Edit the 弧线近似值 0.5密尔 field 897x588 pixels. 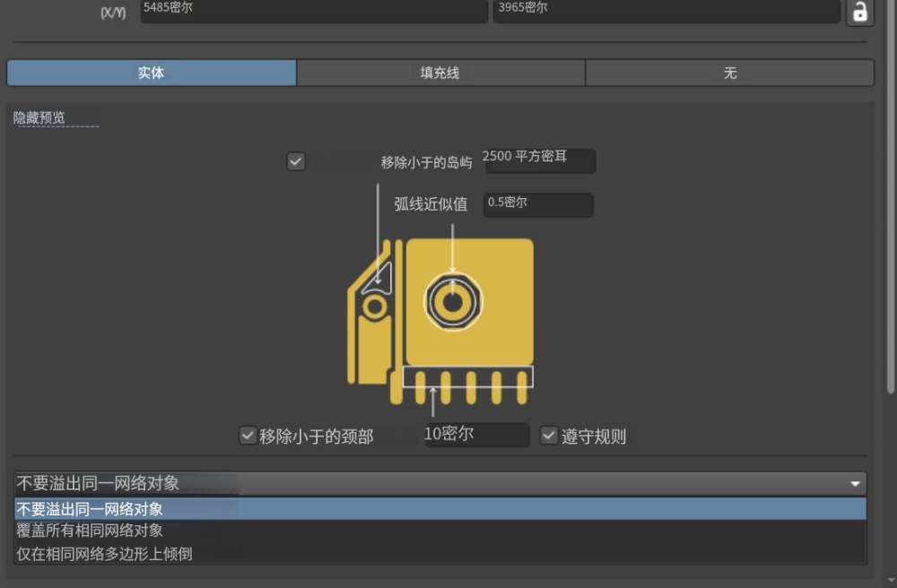pos(538,204)
